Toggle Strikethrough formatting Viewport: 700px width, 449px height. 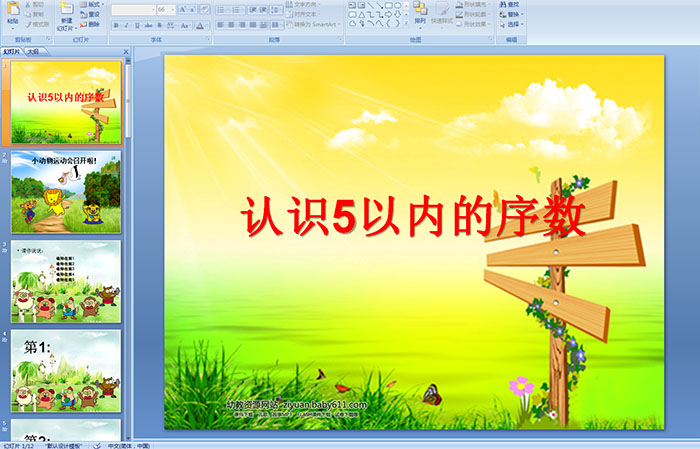(148, 25)
